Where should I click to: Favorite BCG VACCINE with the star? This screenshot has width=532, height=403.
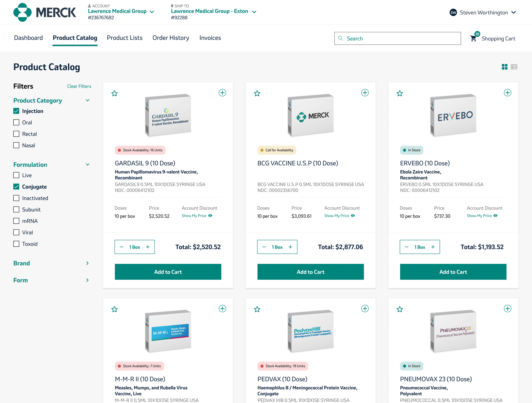coord(257,93)
